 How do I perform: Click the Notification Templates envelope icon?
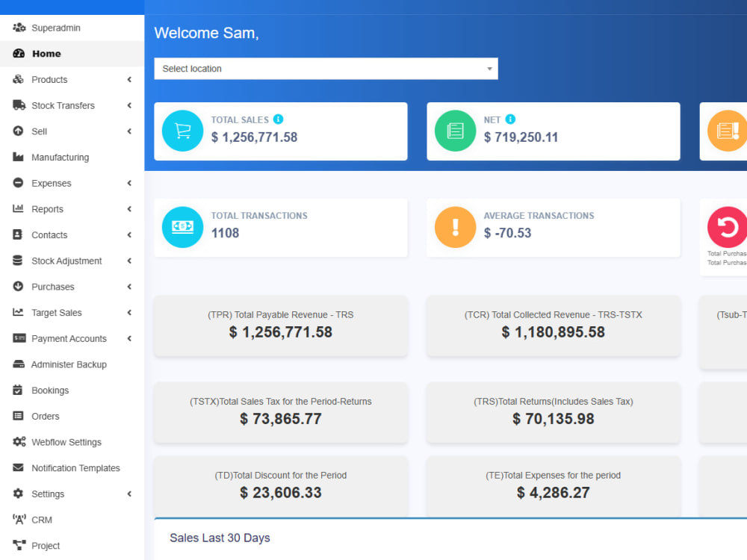18,467
